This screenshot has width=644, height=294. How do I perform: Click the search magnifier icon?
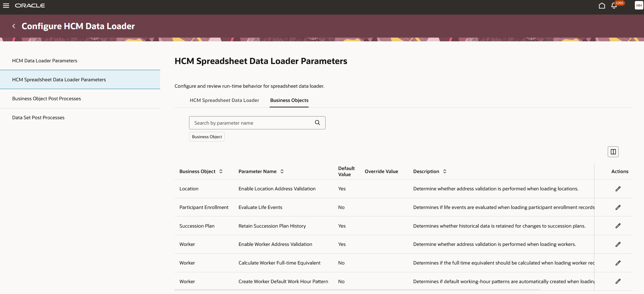(x=317, y=123)
